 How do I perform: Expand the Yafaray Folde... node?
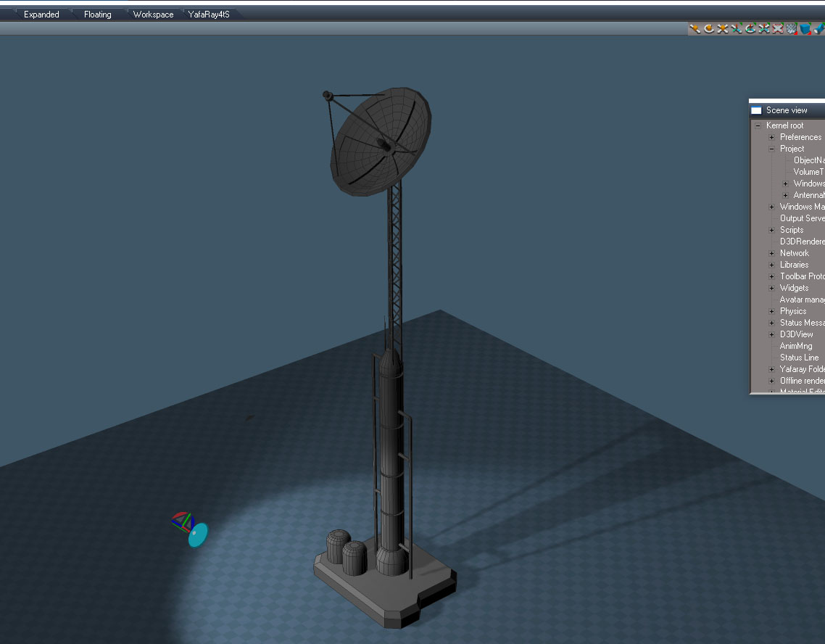click(x=771, y=369)
